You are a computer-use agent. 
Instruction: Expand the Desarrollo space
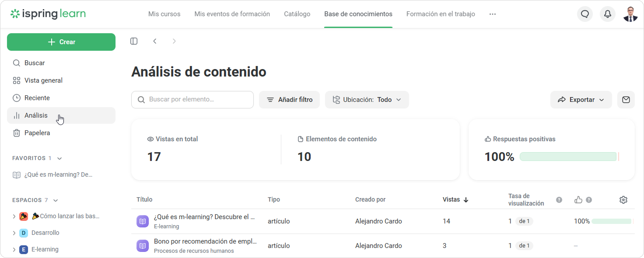point(14,233)
